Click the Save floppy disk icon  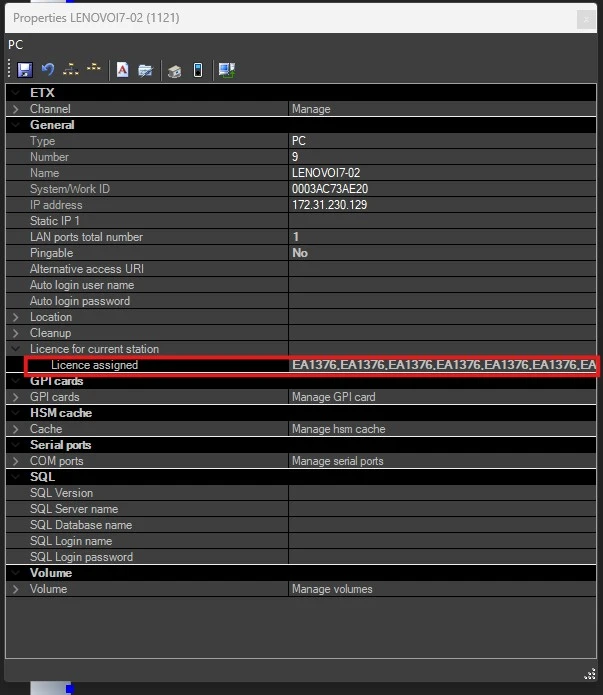[x=24, y=70]
